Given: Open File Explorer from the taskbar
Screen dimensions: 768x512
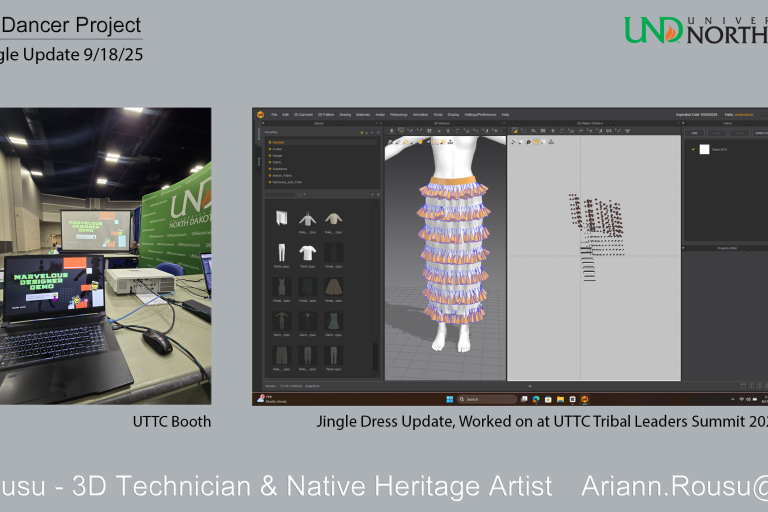Looking at the screenshot, I should point(560,399).
